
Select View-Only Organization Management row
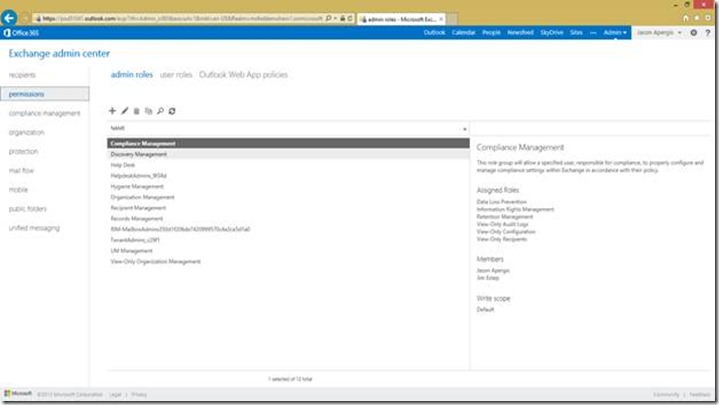288,261
